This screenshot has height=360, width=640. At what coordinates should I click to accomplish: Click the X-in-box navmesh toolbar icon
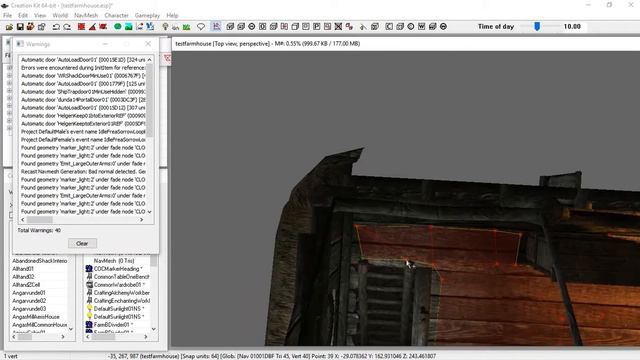pos(338,27)
